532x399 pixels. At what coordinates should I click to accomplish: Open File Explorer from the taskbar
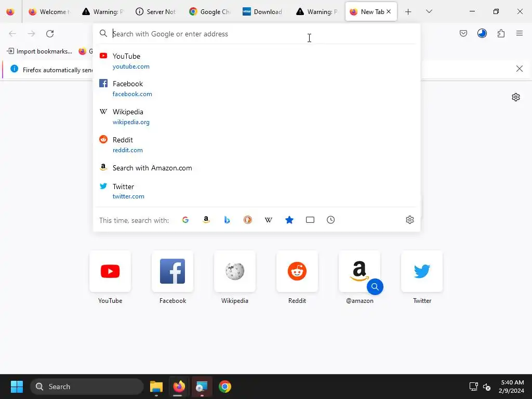point(156,387)
